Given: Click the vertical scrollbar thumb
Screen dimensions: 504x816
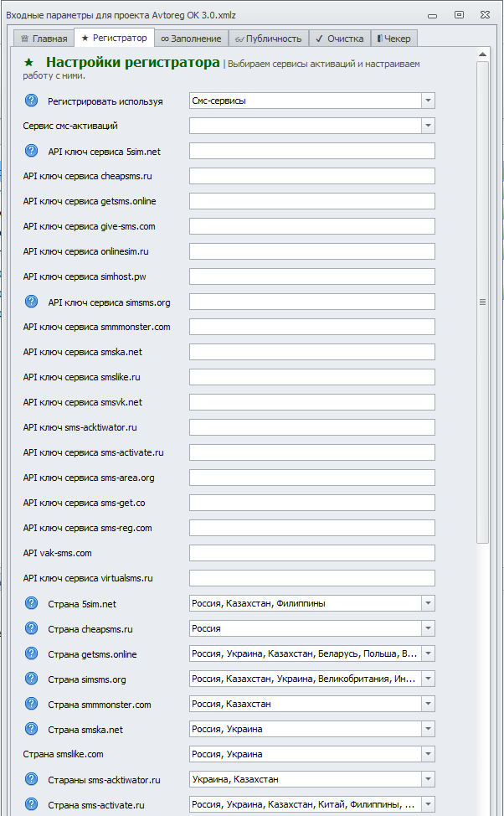Looking at the screenshot, I should (x=482, y=302).
